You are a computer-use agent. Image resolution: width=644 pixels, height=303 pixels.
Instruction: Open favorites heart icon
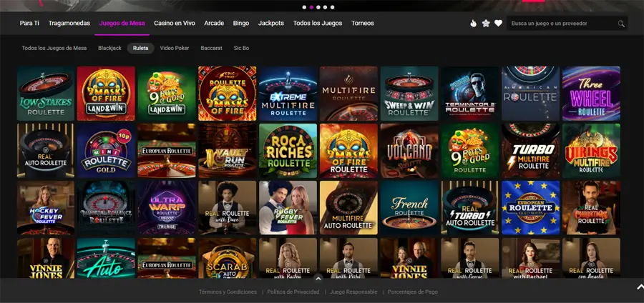point(498,24)
